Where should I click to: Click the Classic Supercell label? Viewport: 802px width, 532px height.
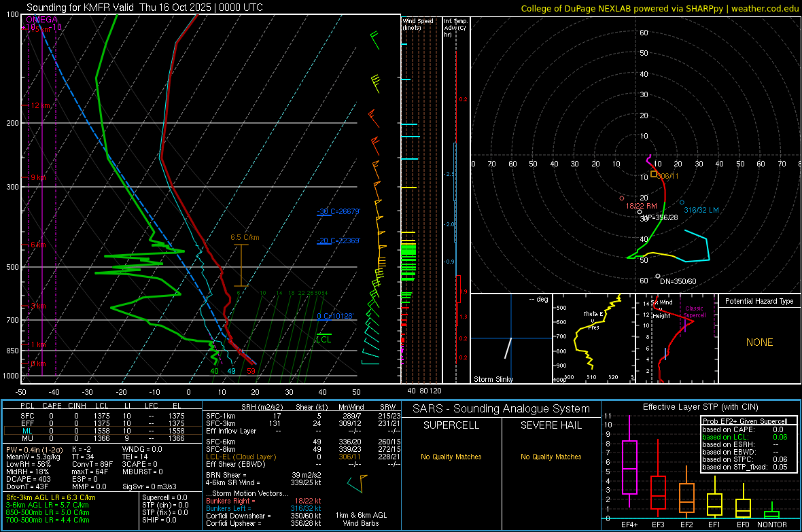695,312
